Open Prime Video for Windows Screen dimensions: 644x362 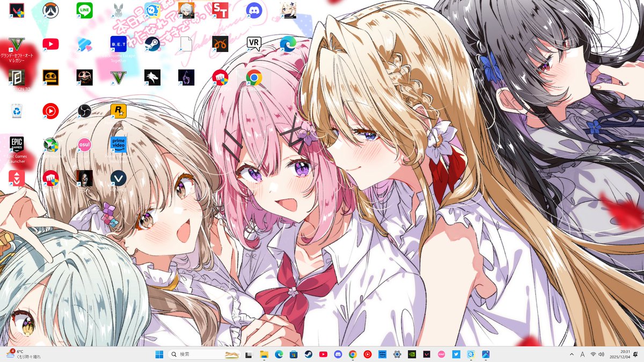[x=118, y=145]
